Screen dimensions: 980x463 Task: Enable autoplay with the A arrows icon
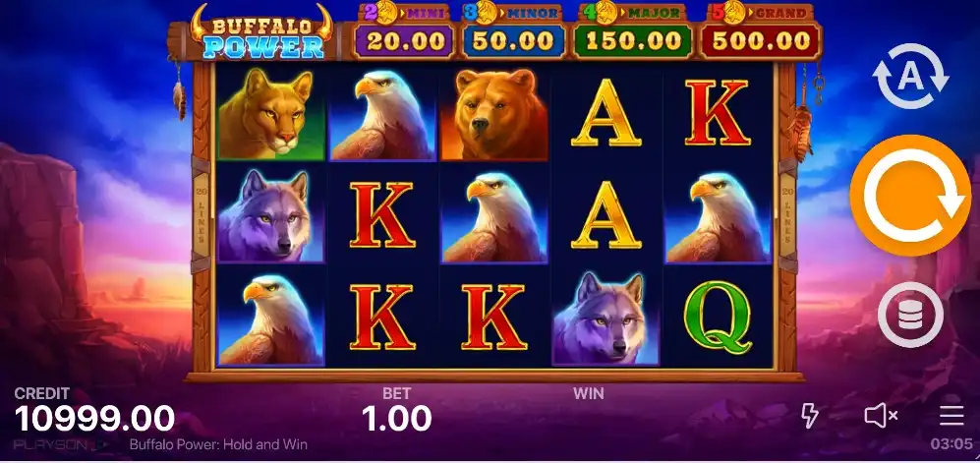coord(910,77)
